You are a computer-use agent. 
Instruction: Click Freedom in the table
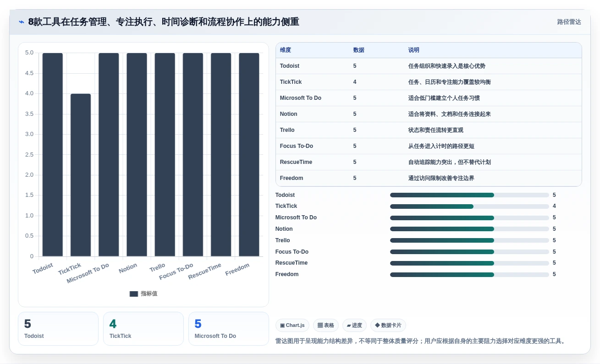(x=292, y=178)
